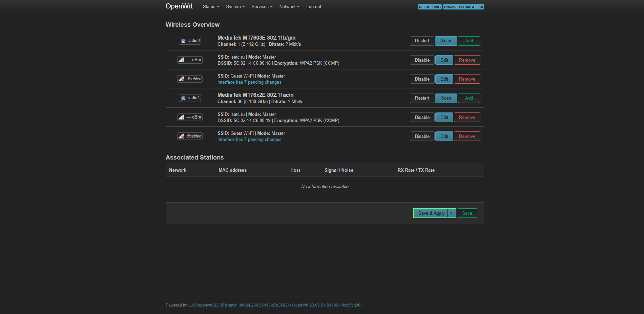Click MediaTek MT7603E 802.11b/g/n title
Image resolution: width=644 pixels, height=314 pixels.
click(256, 38)
